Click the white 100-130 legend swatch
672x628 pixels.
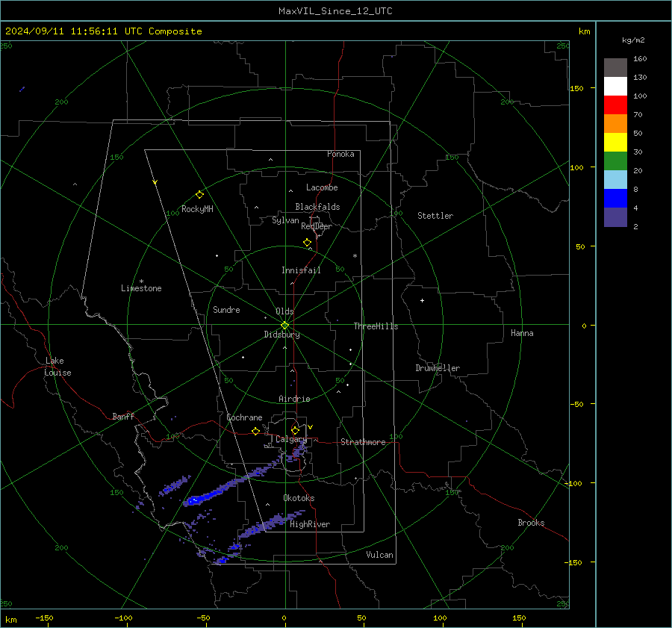615,86
